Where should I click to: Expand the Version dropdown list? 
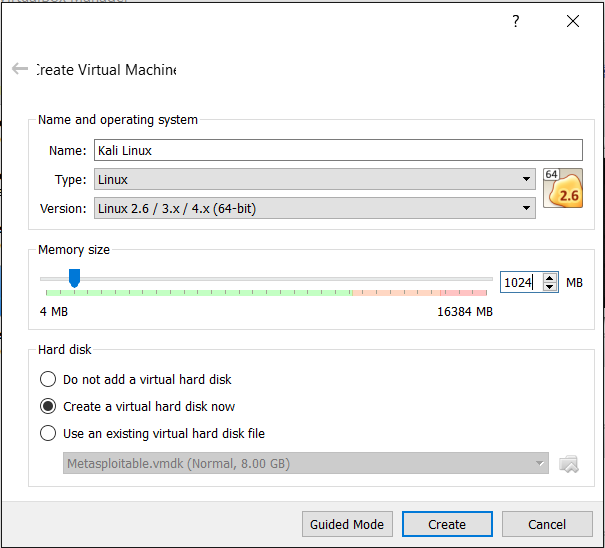[314, 208]
